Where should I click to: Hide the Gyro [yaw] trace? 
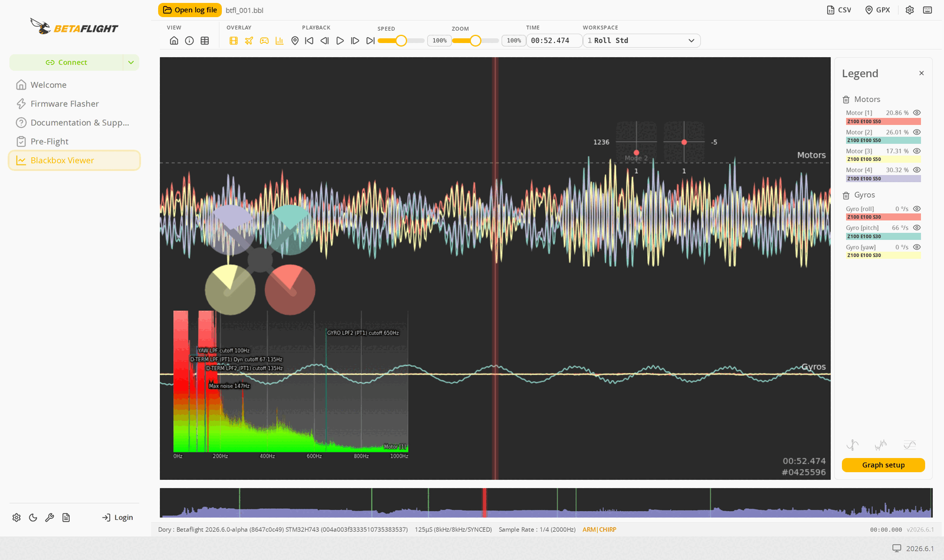coord(917,247)
